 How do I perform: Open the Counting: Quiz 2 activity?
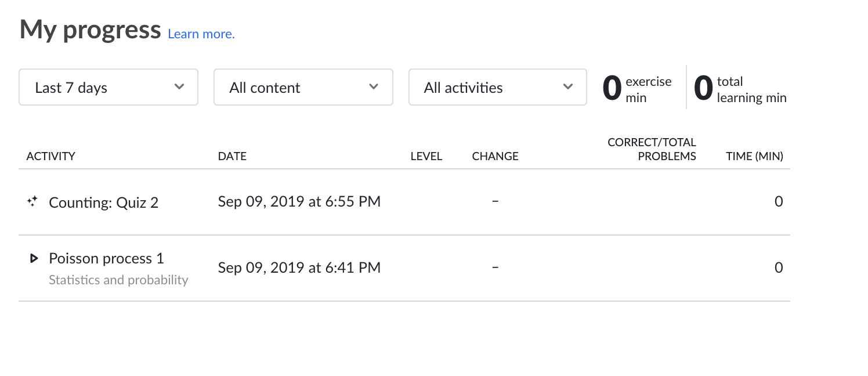[103, 203]
